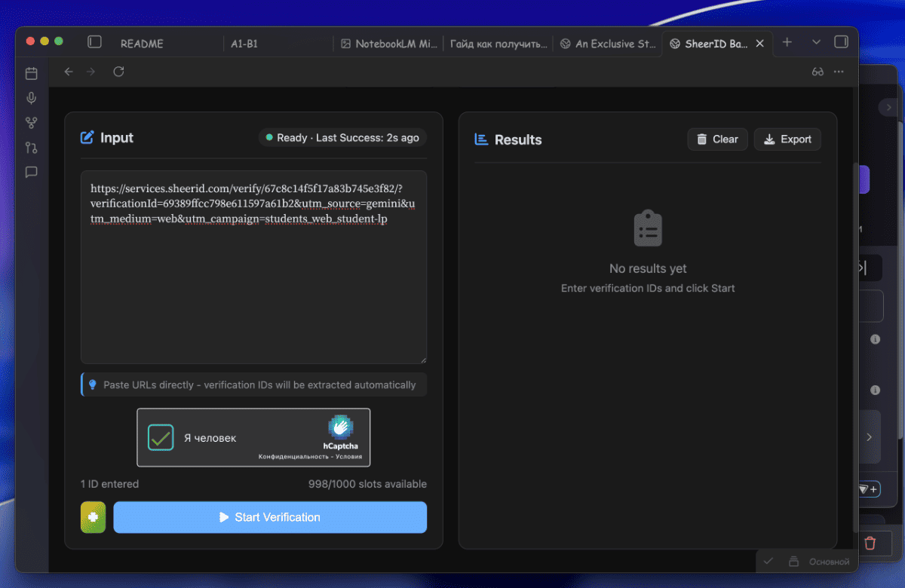This screenshot has width=905, height=588.
Task: Open the three-dots more options menu
Action: [x=839, y=72]
